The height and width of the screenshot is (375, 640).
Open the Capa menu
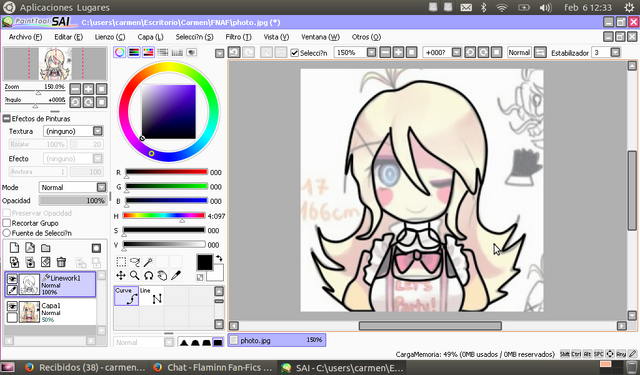point(150,37)
